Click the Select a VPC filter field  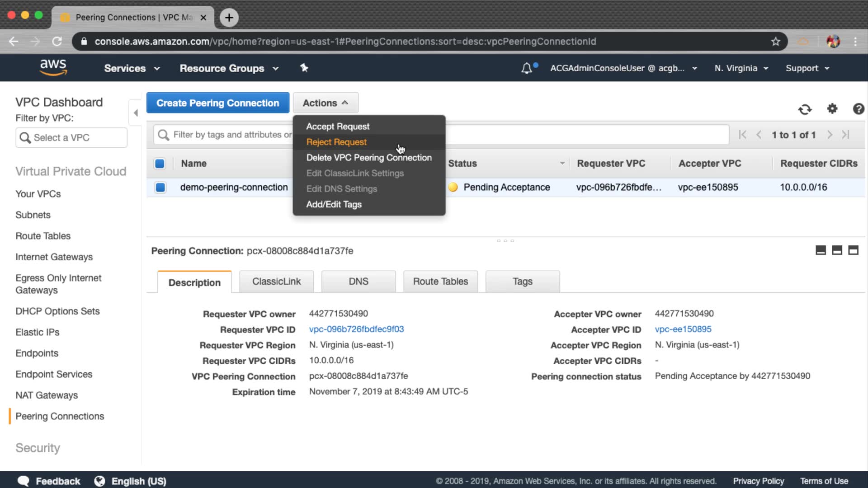pos(71,138)
